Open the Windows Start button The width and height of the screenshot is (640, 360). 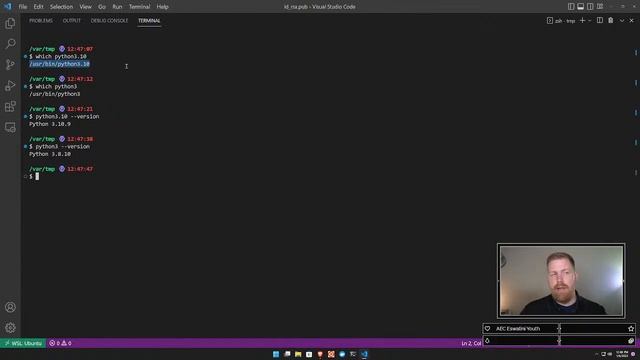[276, 354]
